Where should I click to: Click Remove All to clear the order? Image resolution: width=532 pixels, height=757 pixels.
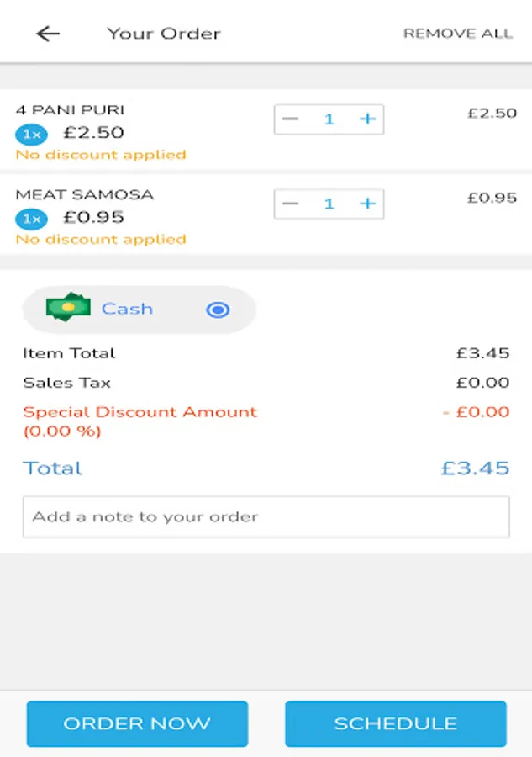(x=457, y=34)
